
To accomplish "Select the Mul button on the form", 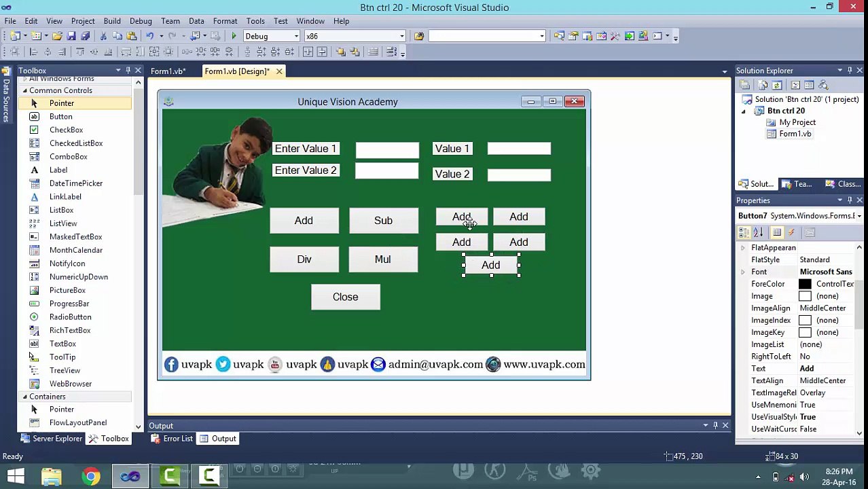I will pos(383,259).
